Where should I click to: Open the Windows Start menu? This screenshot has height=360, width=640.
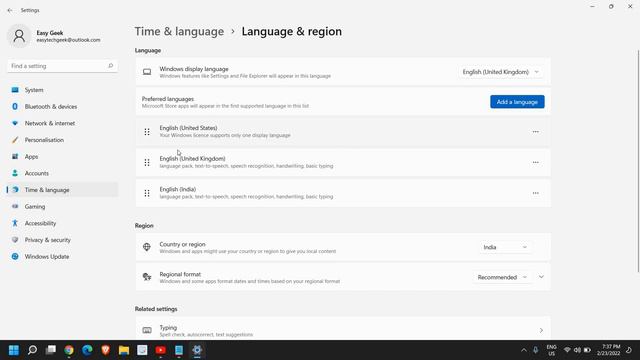click(14, 350)
